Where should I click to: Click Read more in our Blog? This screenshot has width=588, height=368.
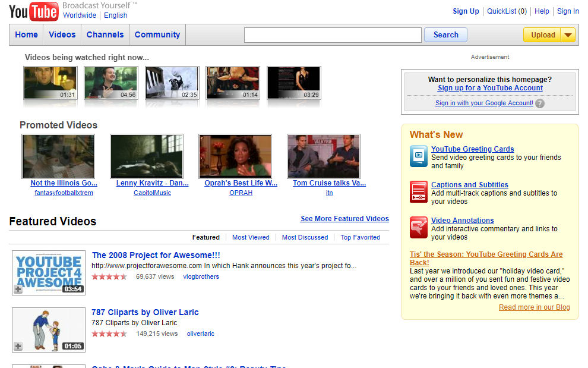pyautogui.click(x=535, y=307)
